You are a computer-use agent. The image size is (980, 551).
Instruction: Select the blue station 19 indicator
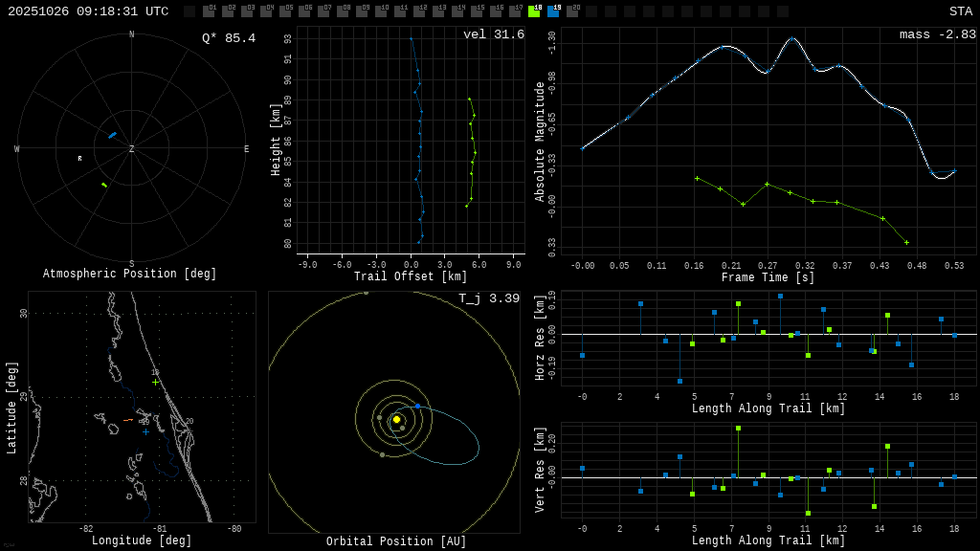(x=553, y=11)
